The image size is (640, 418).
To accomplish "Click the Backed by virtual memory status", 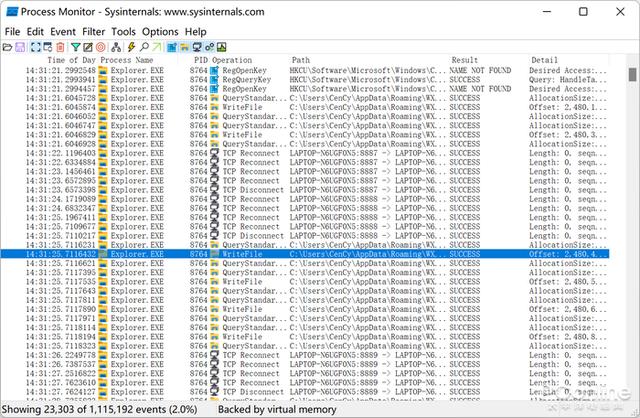I will click(277, 409).
